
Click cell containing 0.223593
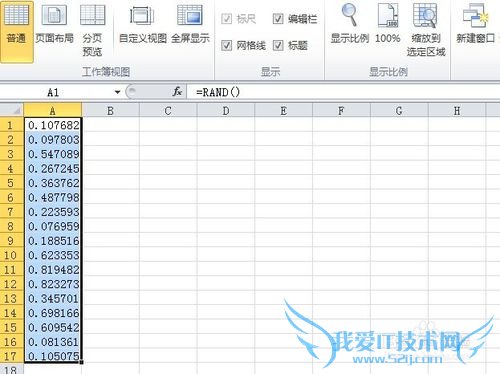(x=53, y=212)
